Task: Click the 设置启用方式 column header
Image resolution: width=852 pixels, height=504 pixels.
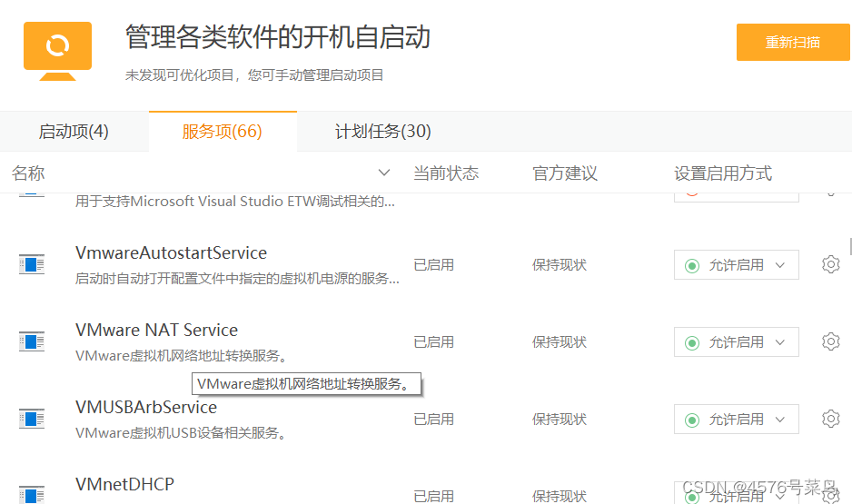Action: [x=723, y=173]
